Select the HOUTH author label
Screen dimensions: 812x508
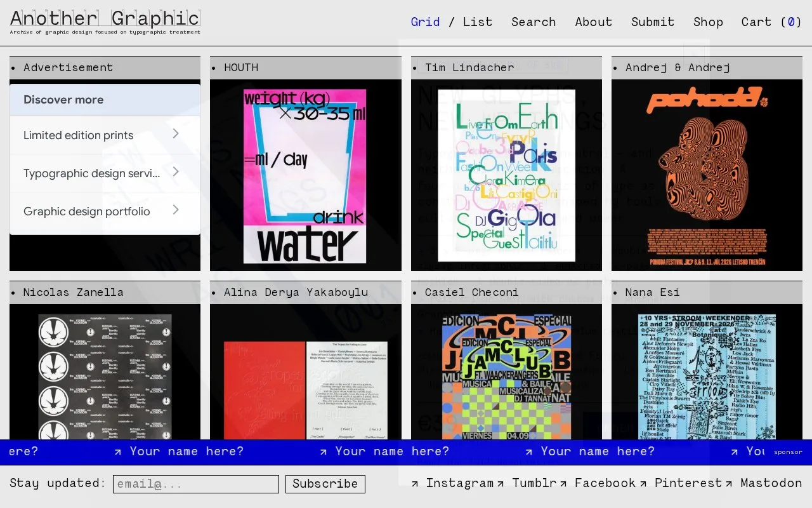coord(241,67)
